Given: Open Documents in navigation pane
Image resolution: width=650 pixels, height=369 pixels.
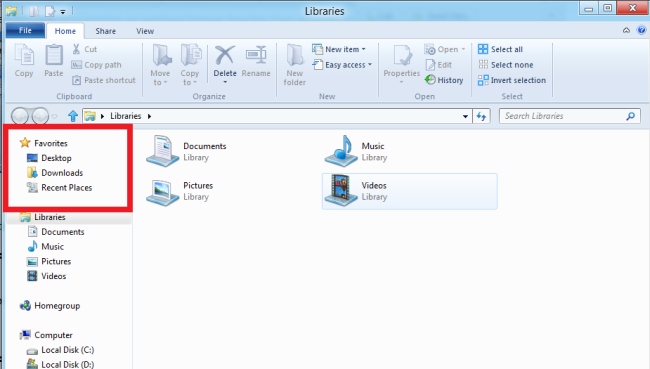Looking at the screenshot, I should click(56, 232).
